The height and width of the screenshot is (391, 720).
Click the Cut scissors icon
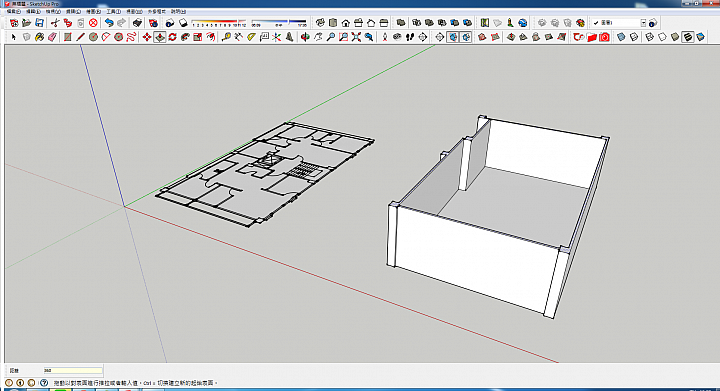click(55, 23)
